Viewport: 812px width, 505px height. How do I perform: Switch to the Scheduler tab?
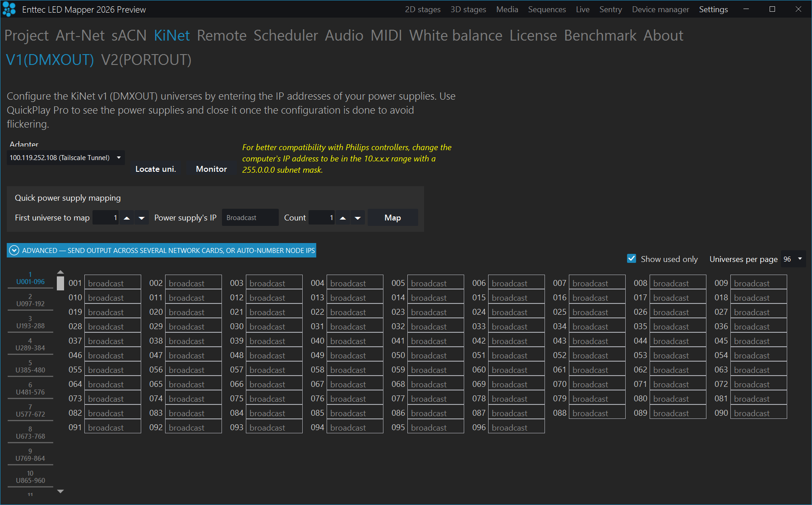(286, 36)
